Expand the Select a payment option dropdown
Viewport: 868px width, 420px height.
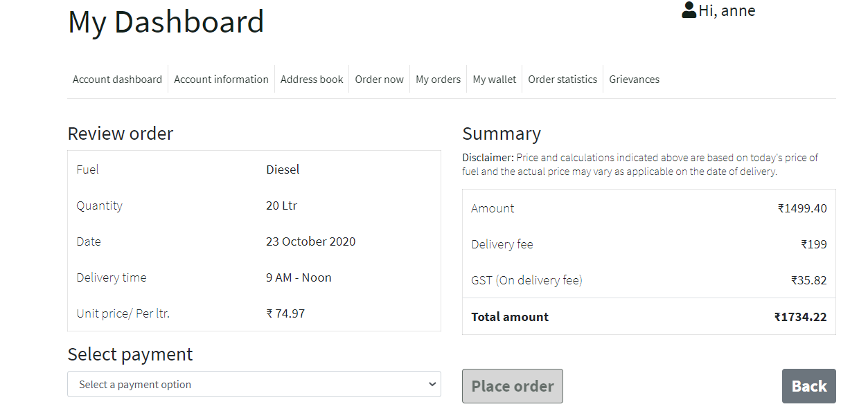pyautogui.click(x=254, y=384)
